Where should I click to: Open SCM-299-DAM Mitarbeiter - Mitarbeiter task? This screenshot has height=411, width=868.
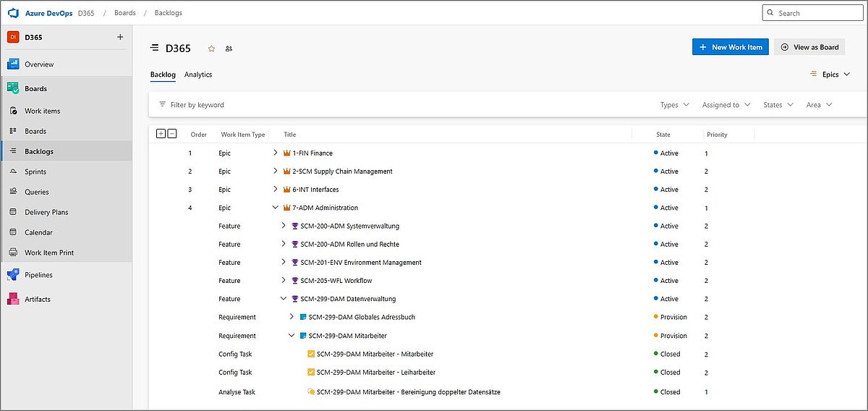point(375,354)
